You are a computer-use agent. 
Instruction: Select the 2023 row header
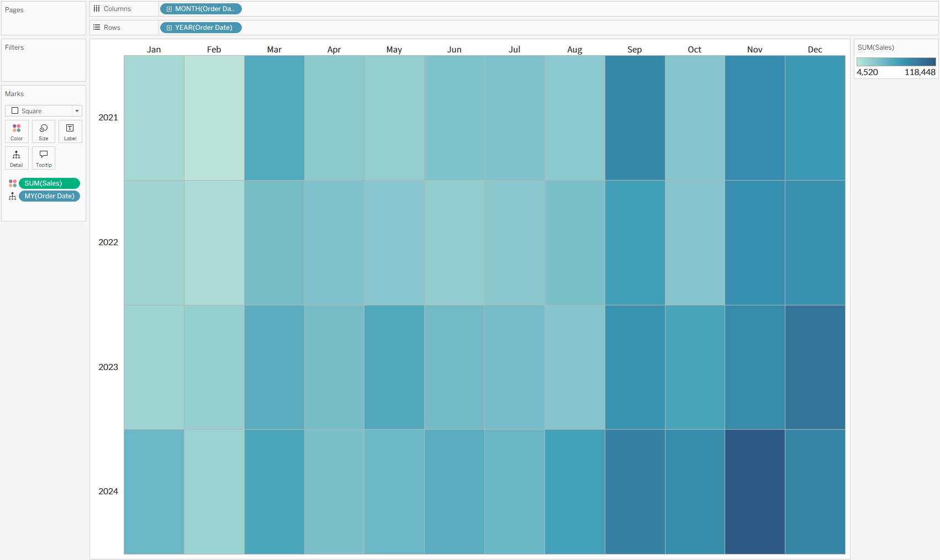pos(108,367)
